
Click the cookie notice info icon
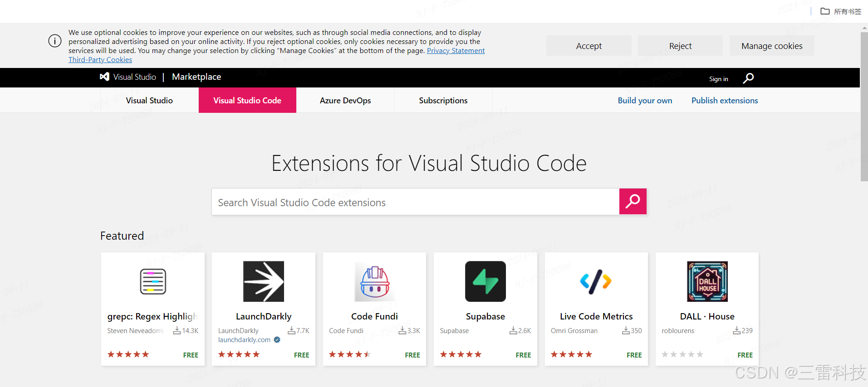pos(55,41)
